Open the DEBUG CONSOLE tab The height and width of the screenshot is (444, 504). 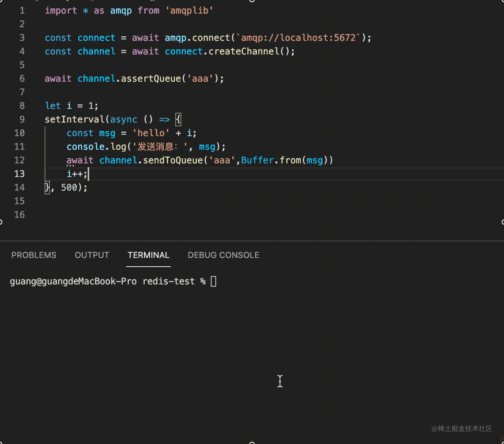tap(223, 255)
